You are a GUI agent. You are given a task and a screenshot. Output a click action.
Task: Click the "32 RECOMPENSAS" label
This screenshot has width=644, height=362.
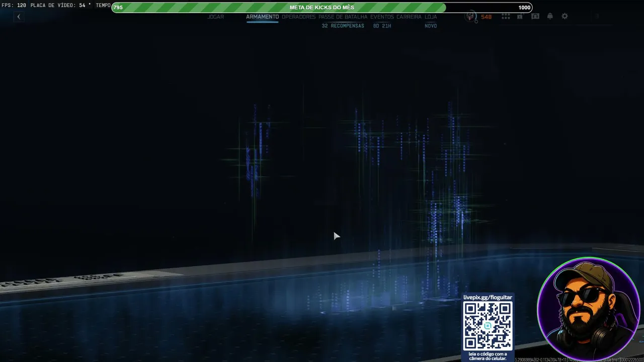(x=343, y=26)
